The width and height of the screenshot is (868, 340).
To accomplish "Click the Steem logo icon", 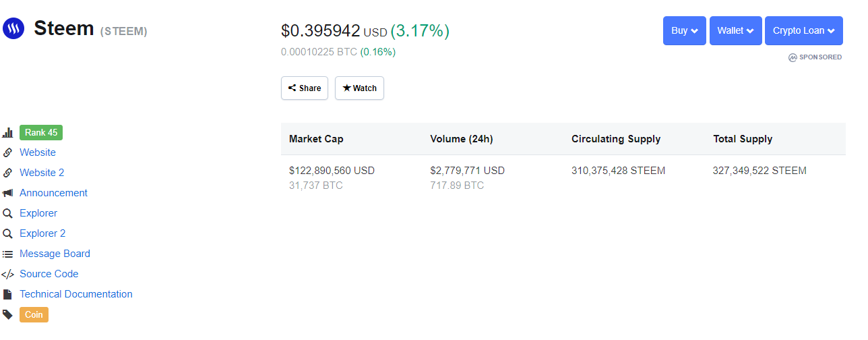I will point(13,28).
